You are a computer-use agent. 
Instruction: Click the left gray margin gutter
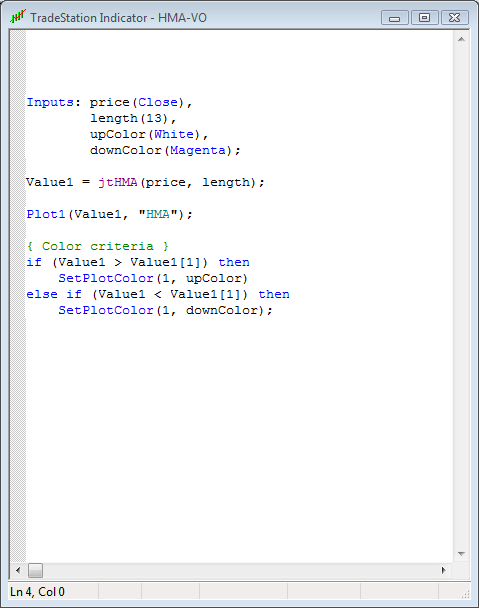point(17,297)
